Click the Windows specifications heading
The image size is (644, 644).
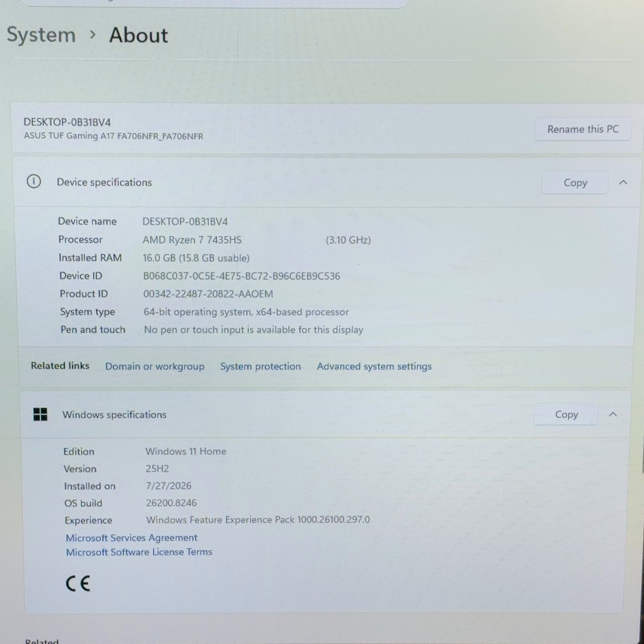point(115,415)
